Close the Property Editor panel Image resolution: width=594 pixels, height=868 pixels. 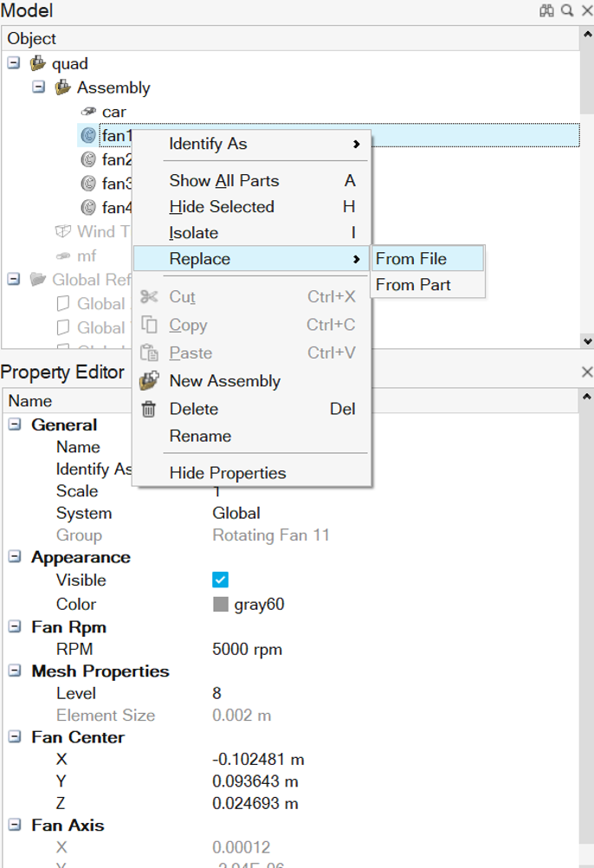click(x=586, y=372)
